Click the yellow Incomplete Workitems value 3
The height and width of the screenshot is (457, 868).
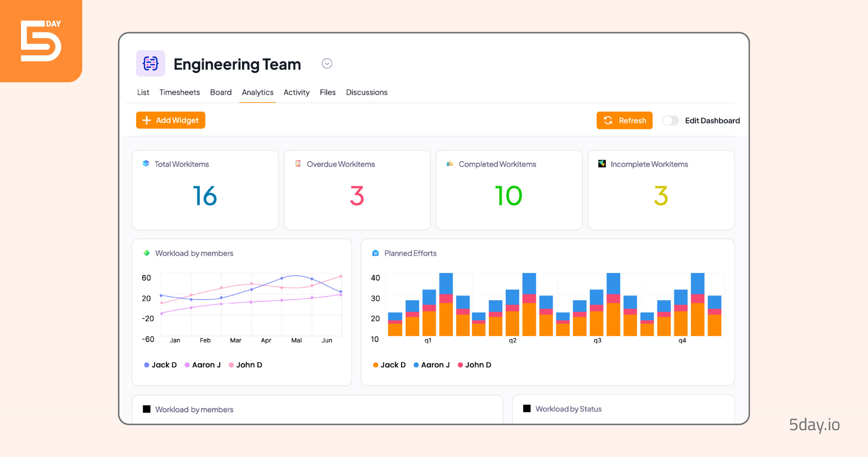661,196
